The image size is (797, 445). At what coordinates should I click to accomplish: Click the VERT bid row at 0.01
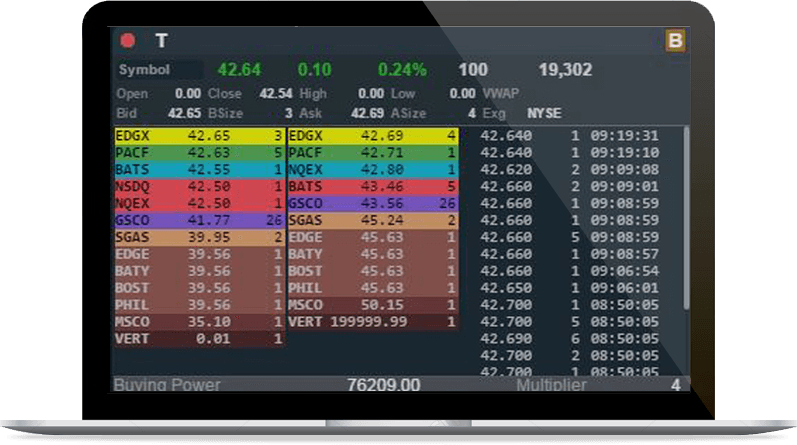[x=199, y=339]
